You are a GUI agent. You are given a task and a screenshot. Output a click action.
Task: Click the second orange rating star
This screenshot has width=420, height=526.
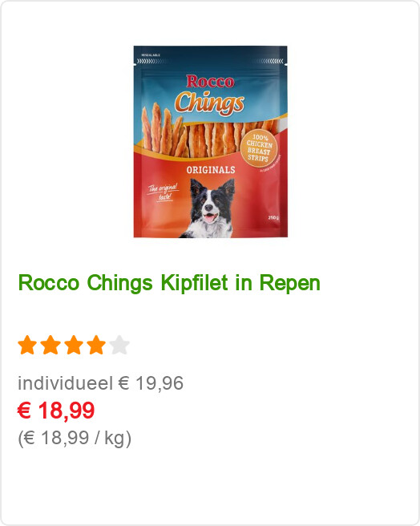click(x=50, y=345)
